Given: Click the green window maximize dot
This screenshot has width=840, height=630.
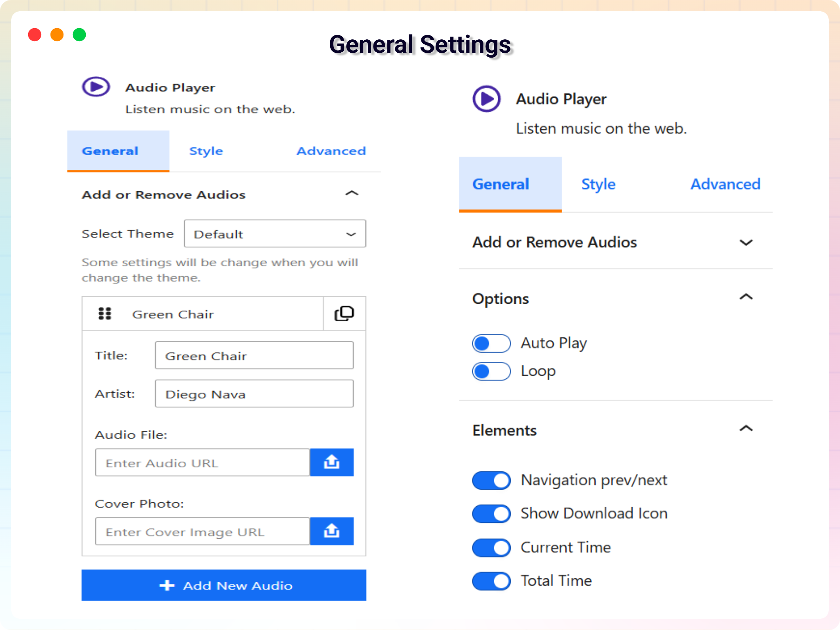Looking at the screenshot, I should 80,34.
